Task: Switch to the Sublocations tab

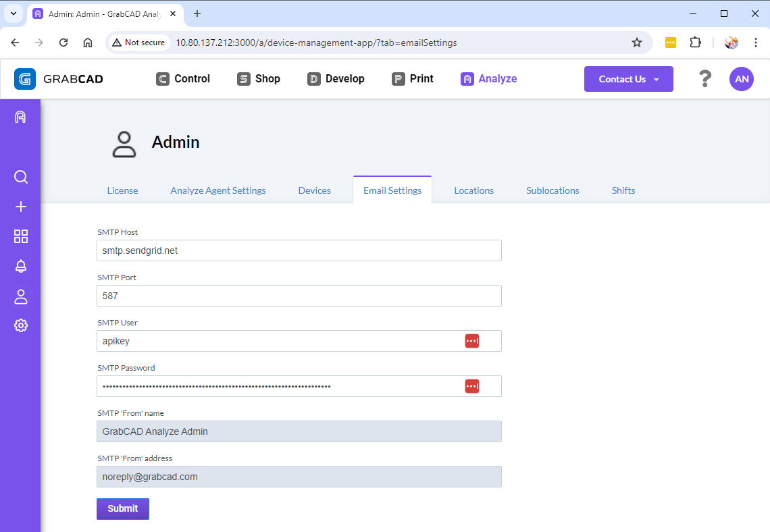Action: point(553,190)
